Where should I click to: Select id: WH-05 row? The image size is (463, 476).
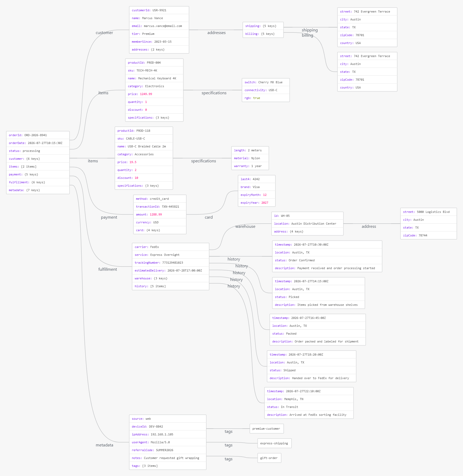(307, 216)
